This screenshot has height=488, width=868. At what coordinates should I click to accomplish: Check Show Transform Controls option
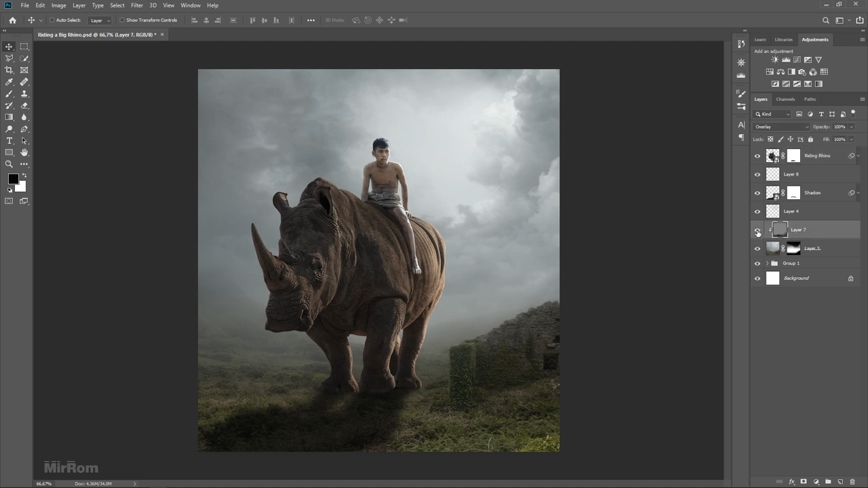122,20
